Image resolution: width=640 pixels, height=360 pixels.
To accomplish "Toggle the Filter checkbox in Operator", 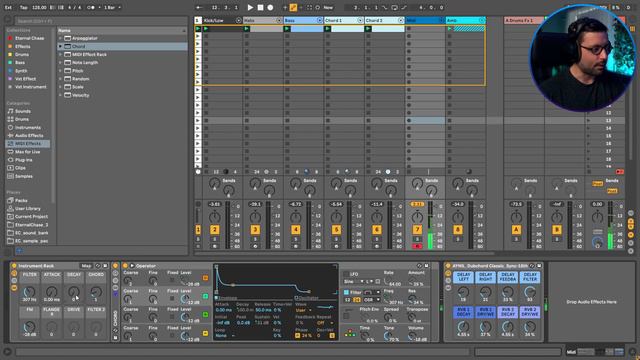I will click(x=346, y=292).
